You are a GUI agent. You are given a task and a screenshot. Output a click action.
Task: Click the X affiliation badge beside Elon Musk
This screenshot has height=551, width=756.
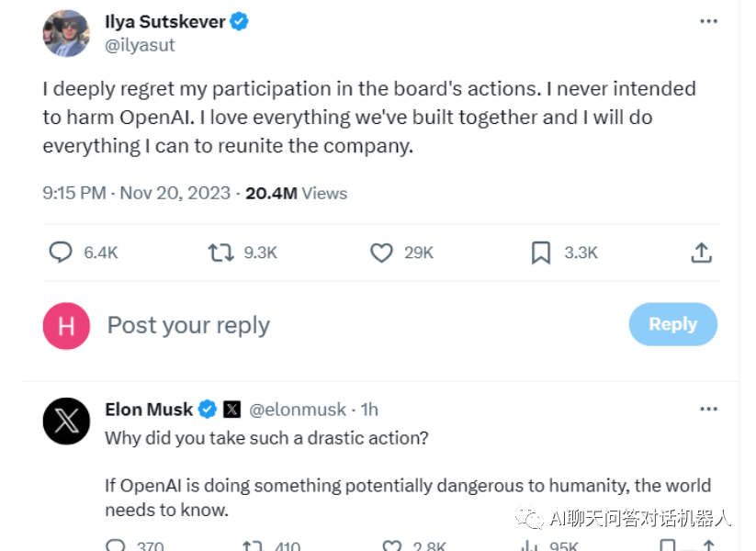pyautogui.click(x=231, y=409)
